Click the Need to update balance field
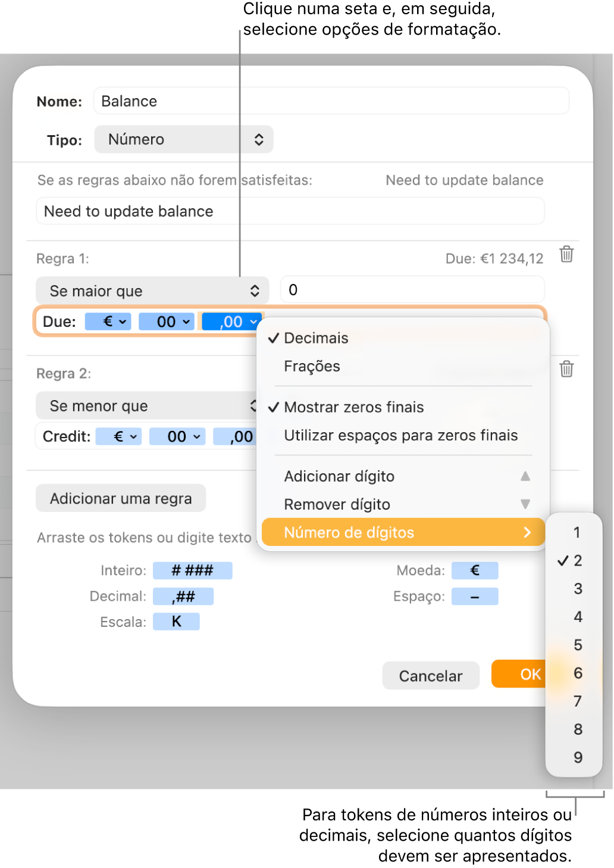This screenshot has width=614, height=868. point(290,211)
